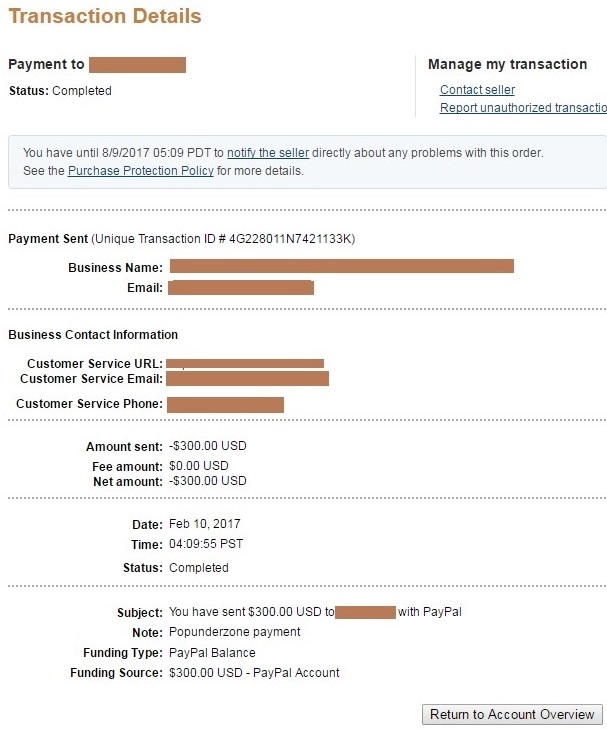
Task: Click the redacted Email value
Action: [241, 288]
